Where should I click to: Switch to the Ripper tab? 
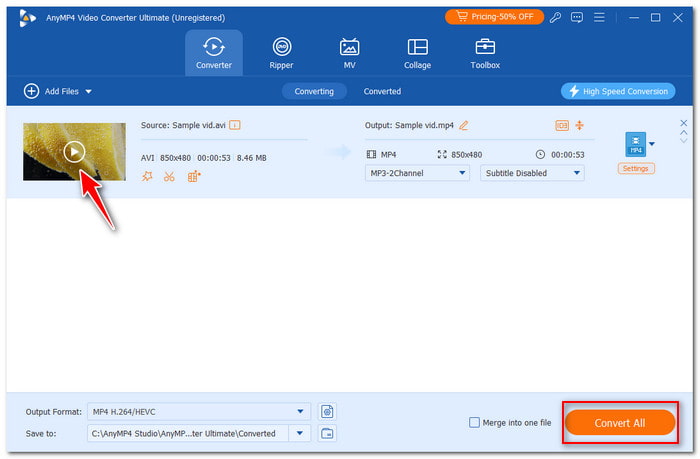pyautogui.click(x=281, y=53)
